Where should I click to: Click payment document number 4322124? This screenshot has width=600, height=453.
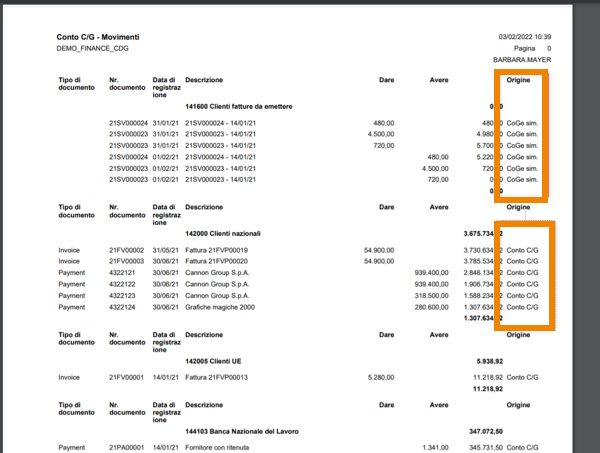pyautogui.click(x=122, y=307)
